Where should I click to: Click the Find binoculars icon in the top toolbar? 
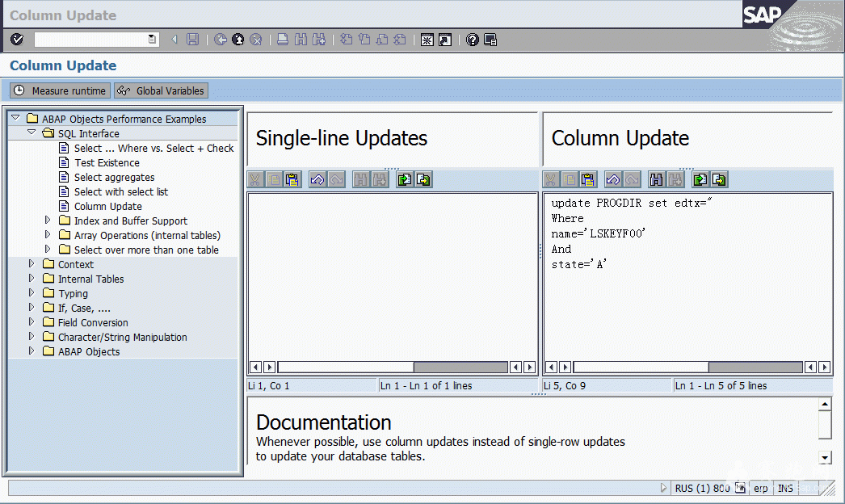click(301, 40)
